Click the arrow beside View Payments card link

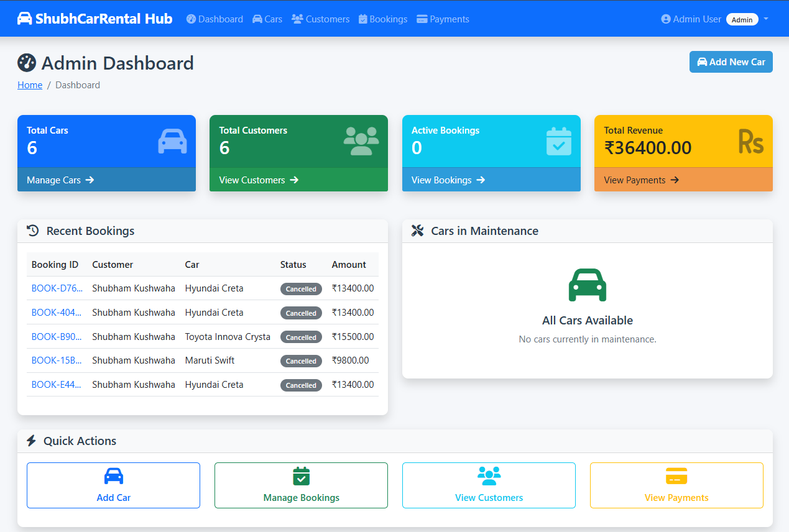point(675,180)
